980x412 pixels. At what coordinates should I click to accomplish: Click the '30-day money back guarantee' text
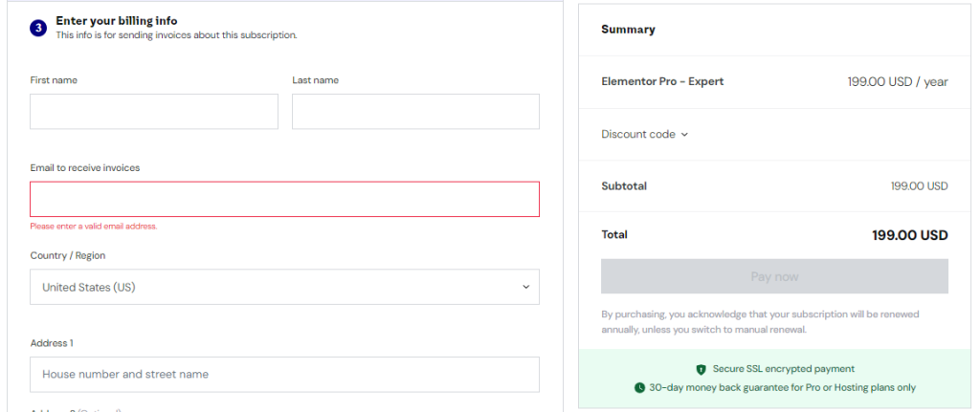[x=783, y=388]
